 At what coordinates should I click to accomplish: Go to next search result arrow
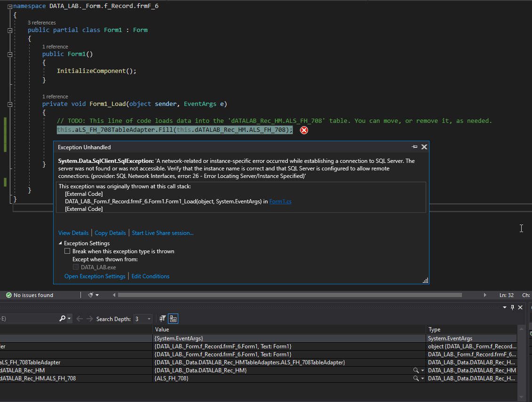[89, 319]
